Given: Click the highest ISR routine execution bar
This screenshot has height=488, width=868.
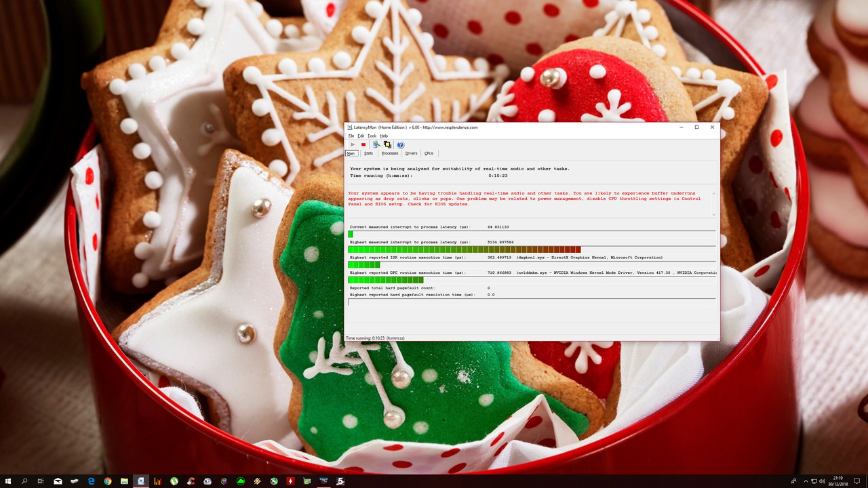Looking at the screenshot, I should click(364, 264).
